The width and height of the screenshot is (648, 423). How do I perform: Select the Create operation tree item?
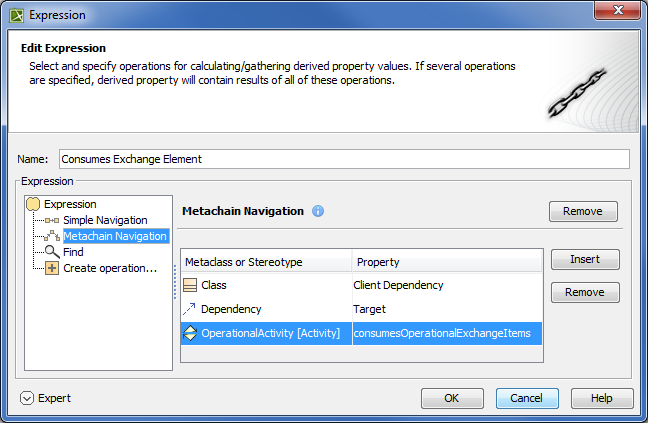pos(110,268)
